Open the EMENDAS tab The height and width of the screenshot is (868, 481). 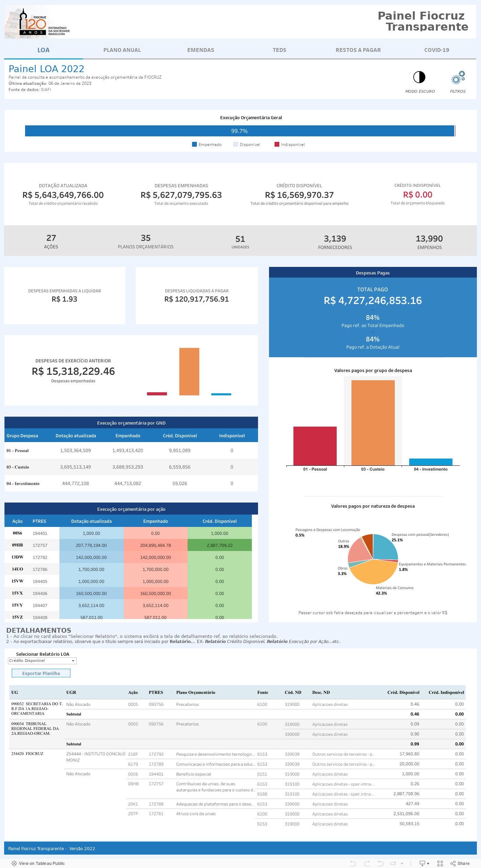tap(201, 50)
